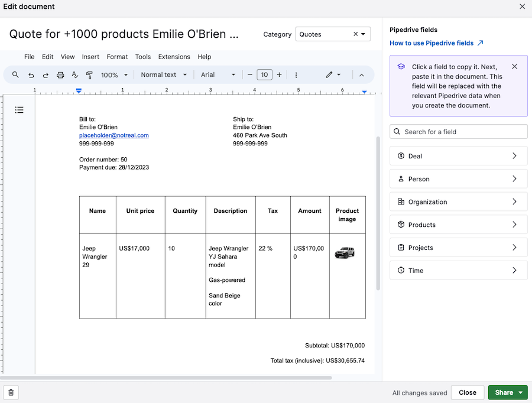
Task: Open the Edit menu
Action: [x=47, y=57]
